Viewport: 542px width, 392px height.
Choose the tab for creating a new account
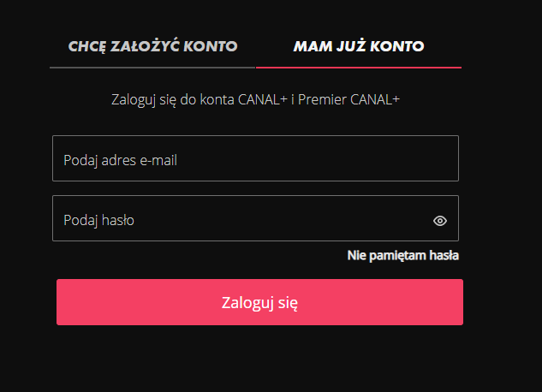coord(153,46)
